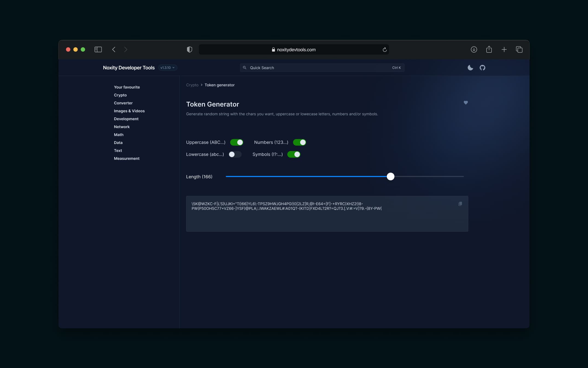Image resolution: width=588 pixels, height=368 pixels.
Task: Enable the Lowercase (abc...) toggle
Action: tap(235, 154)
